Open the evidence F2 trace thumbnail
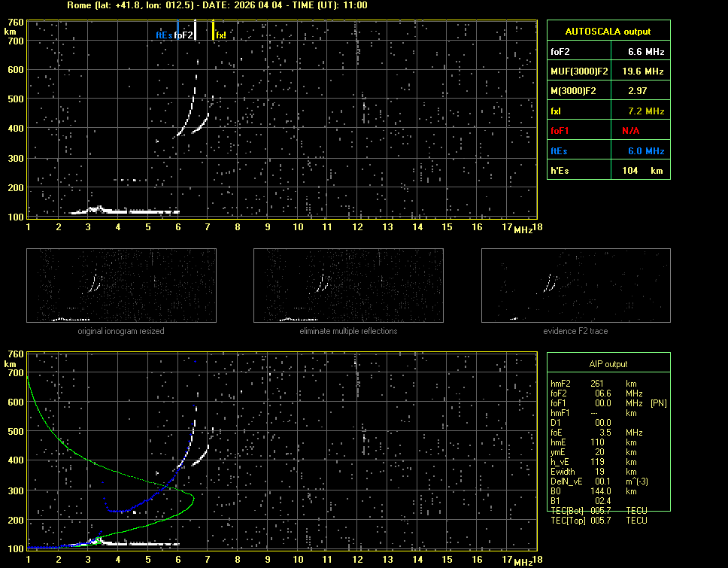Screen dimensions: 728x568 pyautogui.click(x=575, y=285)
